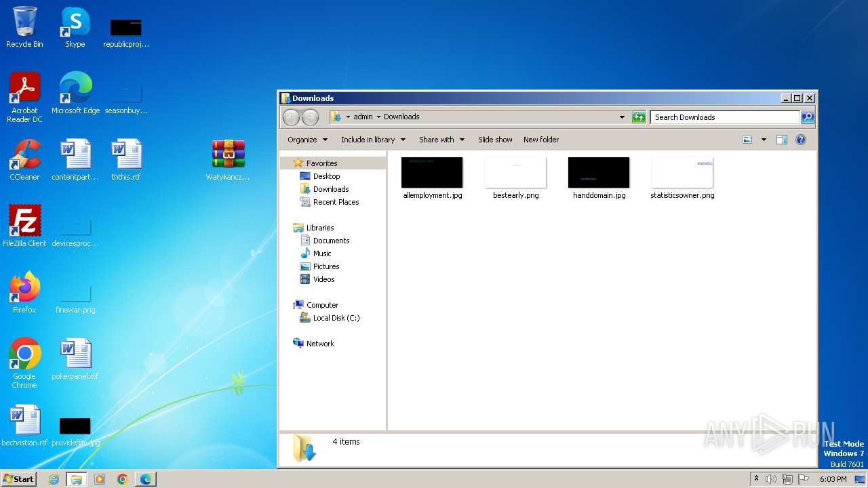The height and width of the screenshot is (488, 868).
Task: Open Music library
Action: tap(322, 253)
